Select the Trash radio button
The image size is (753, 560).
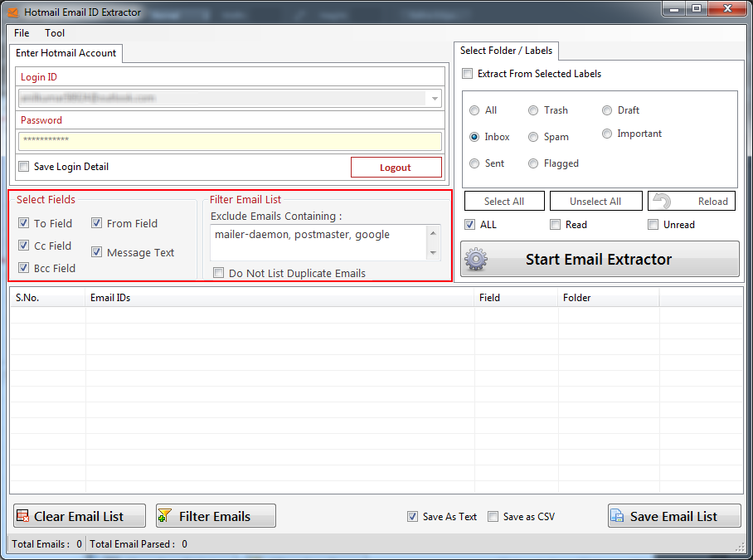click(x=533, y=110)
